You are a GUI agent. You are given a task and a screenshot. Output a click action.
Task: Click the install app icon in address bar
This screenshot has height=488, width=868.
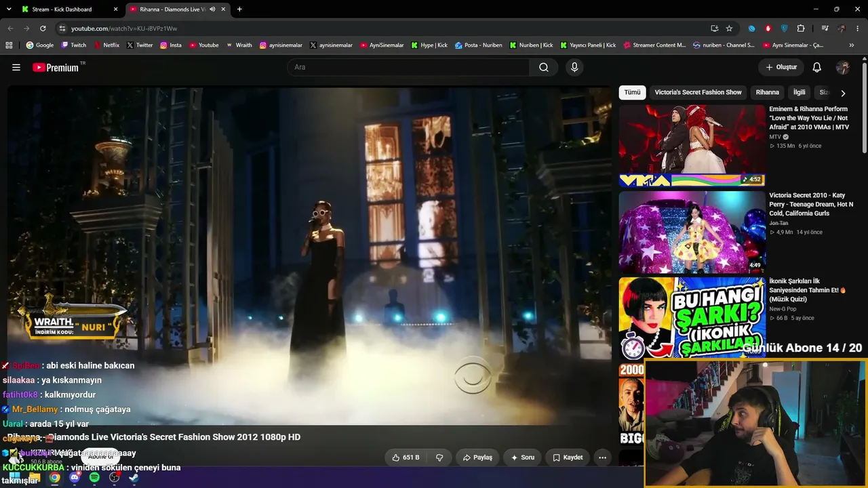pos(715,28)
